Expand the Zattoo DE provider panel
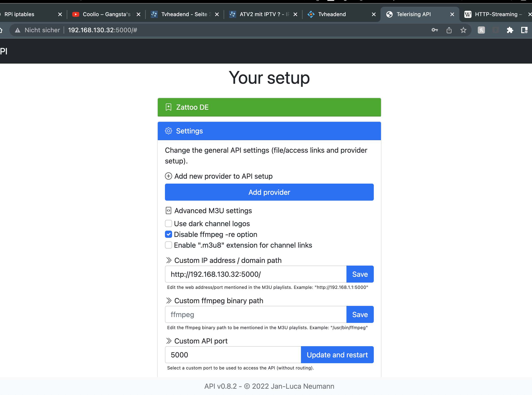The image size is (532, 395). pyautogui.click(x=269, y=107)
